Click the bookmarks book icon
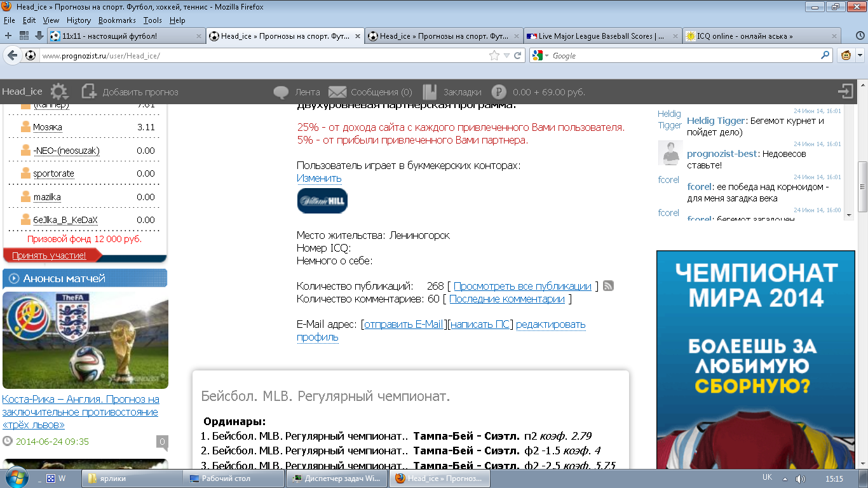This screenshot has width=868, height=488. tap(430, 91)
